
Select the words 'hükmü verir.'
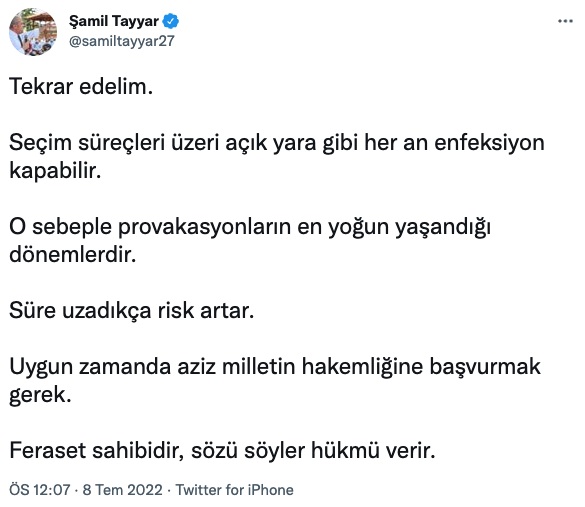pos(373,450)
